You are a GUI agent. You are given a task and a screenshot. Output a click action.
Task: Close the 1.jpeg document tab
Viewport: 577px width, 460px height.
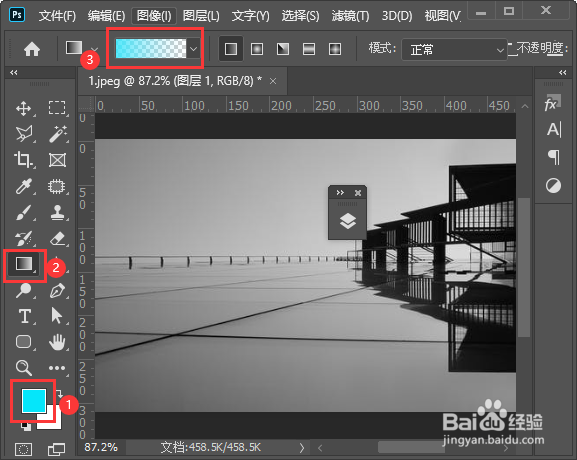[x=273, y=81]
